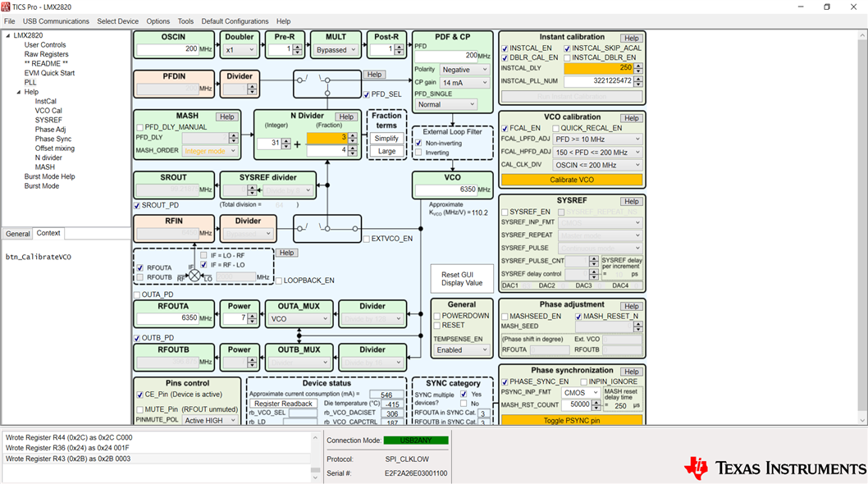Increment the Pre-R value with the up arrow
This screenshot has height=484, width=868.
[x=297, y=47]
